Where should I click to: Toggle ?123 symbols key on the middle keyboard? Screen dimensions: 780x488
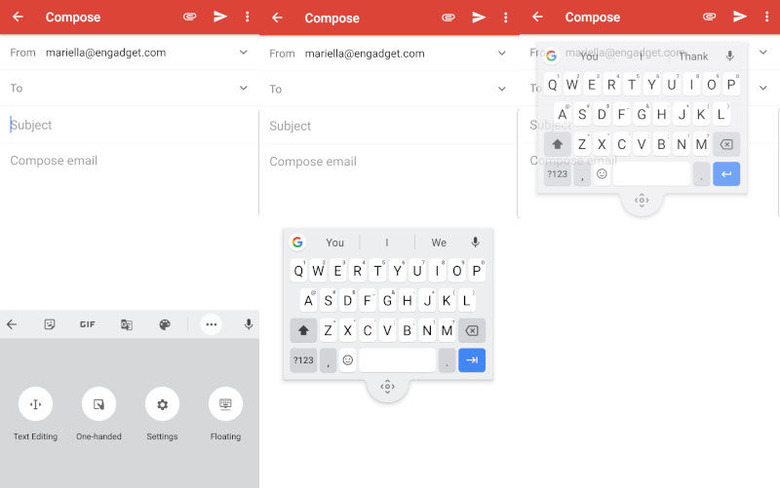[303, 360]
